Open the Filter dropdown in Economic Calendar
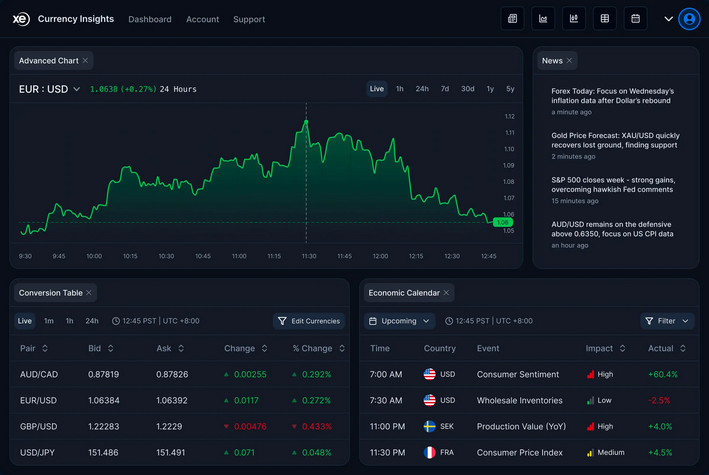Screen dimensions: 709x475 click(x=667, y=321)
